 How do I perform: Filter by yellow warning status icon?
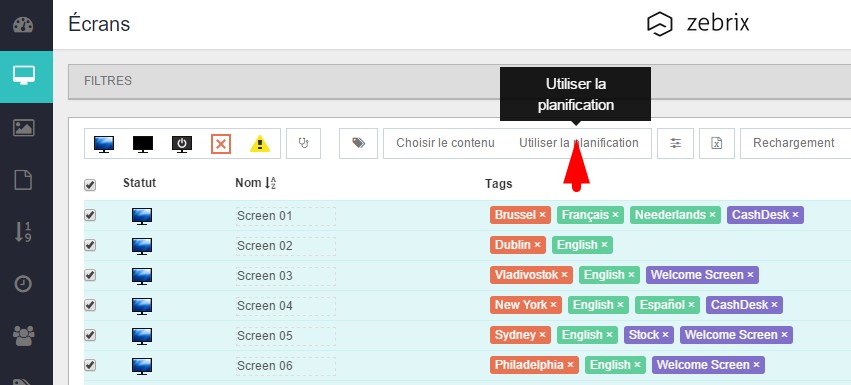[x=260, y=144]
